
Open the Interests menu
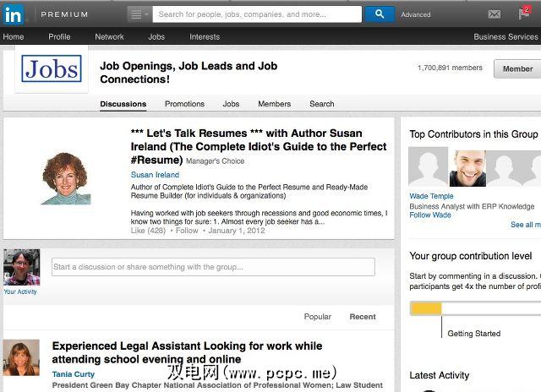[x=205, y=37]
